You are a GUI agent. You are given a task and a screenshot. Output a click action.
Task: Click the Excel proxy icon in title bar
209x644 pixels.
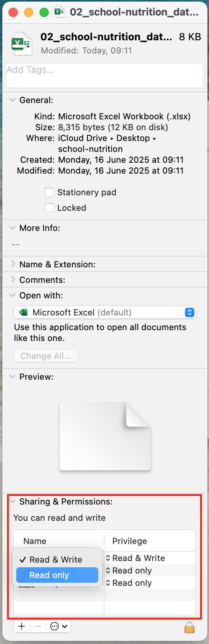59,12
